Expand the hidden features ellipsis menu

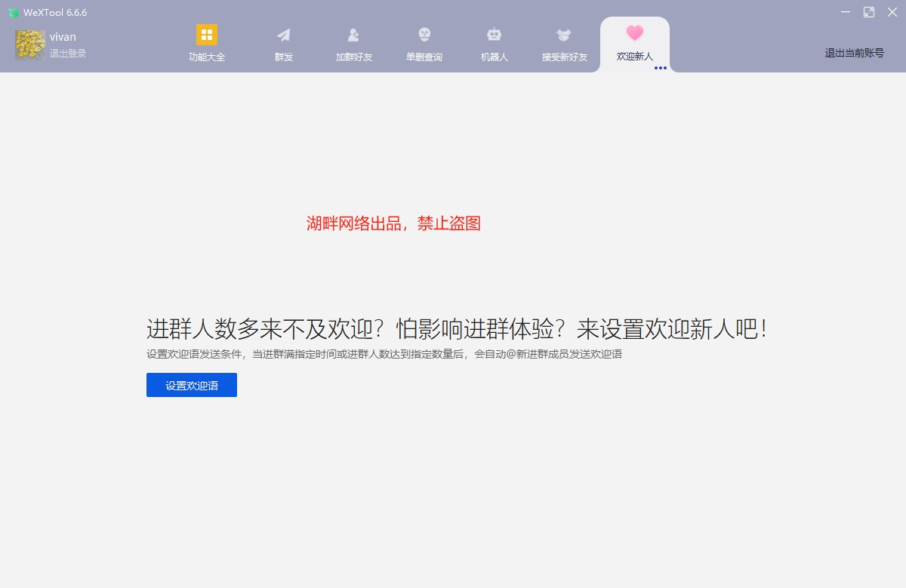(661, 68)
